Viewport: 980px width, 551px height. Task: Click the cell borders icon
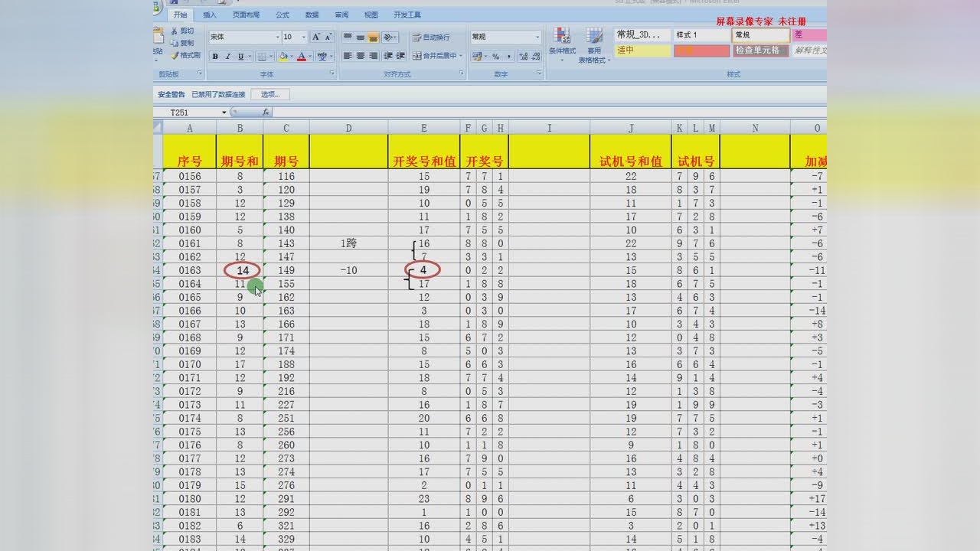(x=262, y=56)
